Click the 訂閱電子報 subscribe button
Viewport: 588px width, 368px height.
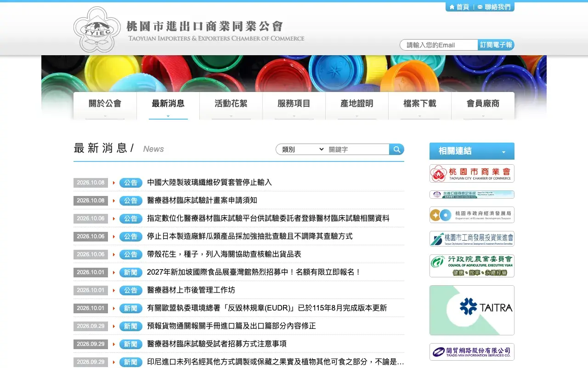[496, 45]
